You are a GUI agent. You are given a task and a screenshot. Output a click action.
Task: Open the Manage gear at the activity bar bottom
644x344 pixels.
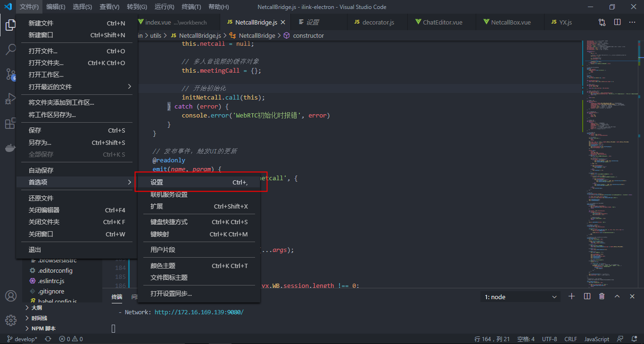[x=10, y=320]
